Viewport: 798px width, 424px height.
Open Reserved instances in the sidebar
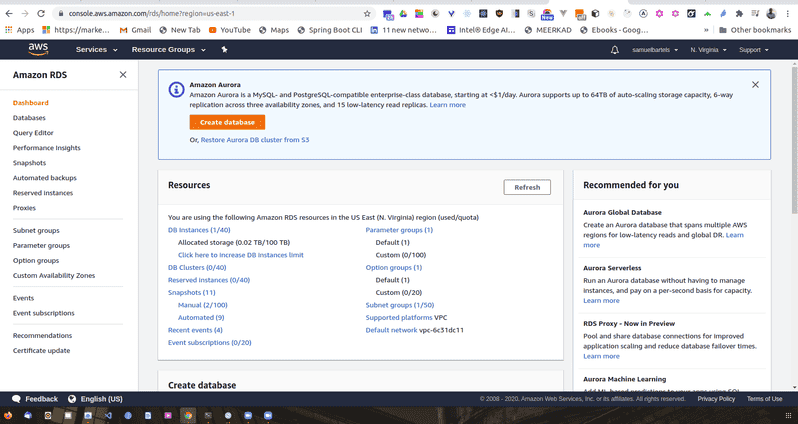(43, 193)
